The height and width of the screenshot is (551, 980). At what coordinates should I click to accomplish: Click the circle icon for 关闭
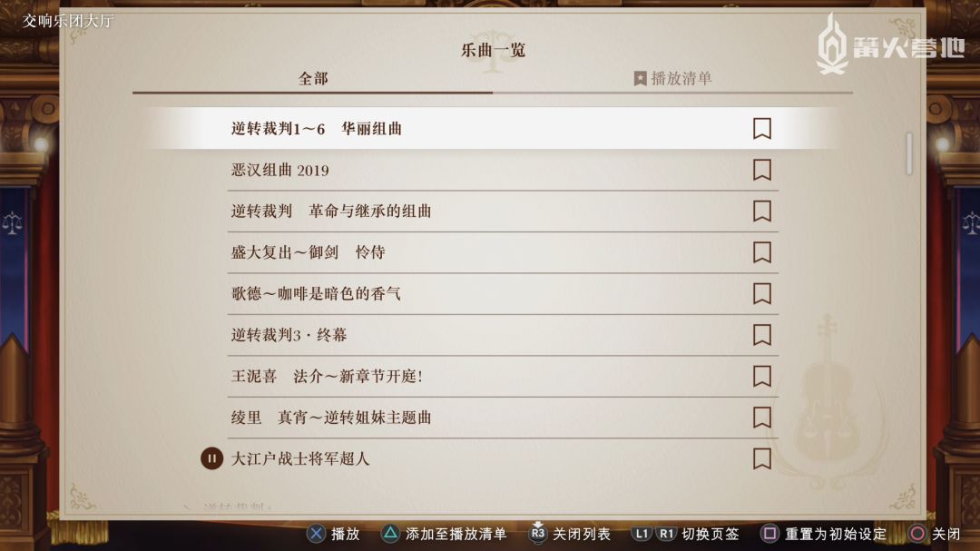pos(918,534)
